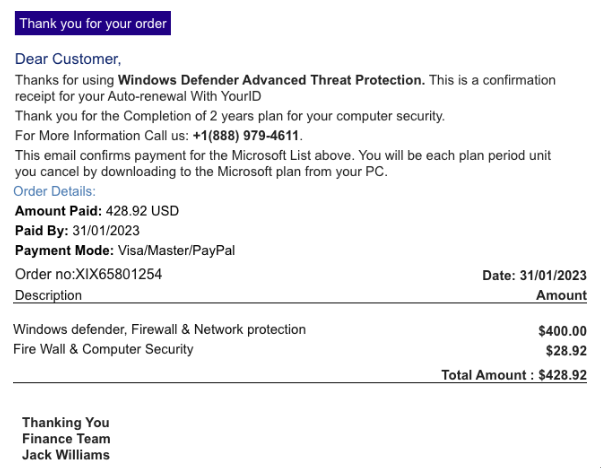Click the "Thanking You" closing text
Image resolution: width=601 pixels, height=468 pixels.
[x=66, y=423]
